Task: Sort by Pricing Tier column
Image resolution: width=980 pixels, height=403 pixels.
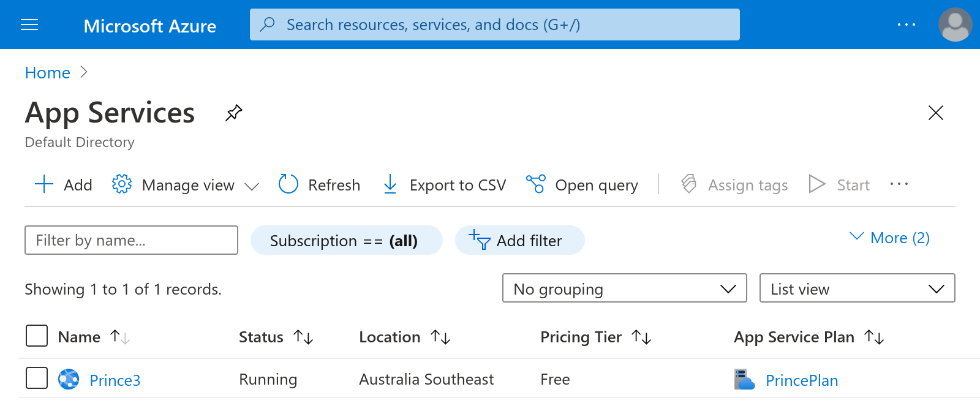Action: tap(596, 337)
